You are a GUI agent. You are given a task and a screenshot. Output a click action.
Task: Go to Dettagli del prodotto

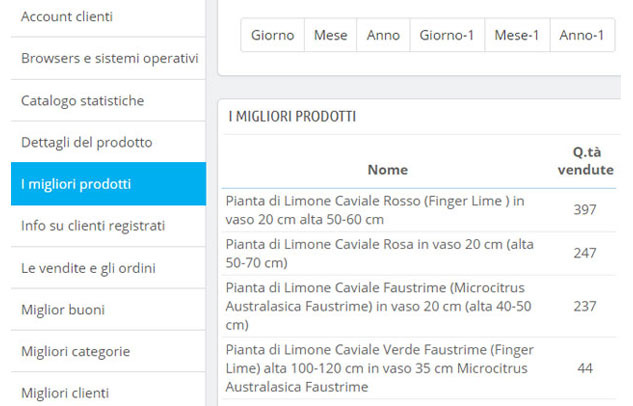pyautogui.click(x=108, y=142)
